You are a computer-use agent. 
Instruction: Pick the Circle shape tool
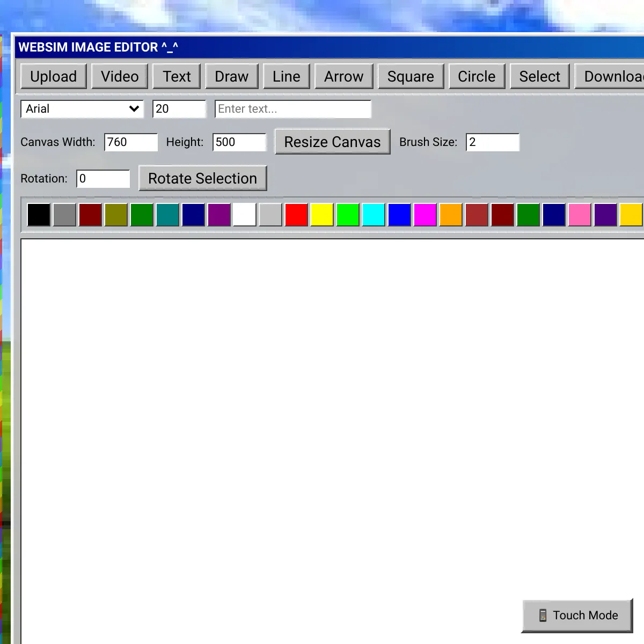pos(476,76)
